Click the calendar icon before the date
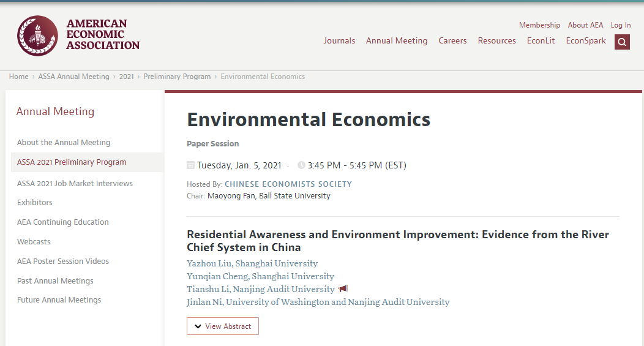Image resolution: width=644 pixels, height=346 pixels. tap(190, 165)
